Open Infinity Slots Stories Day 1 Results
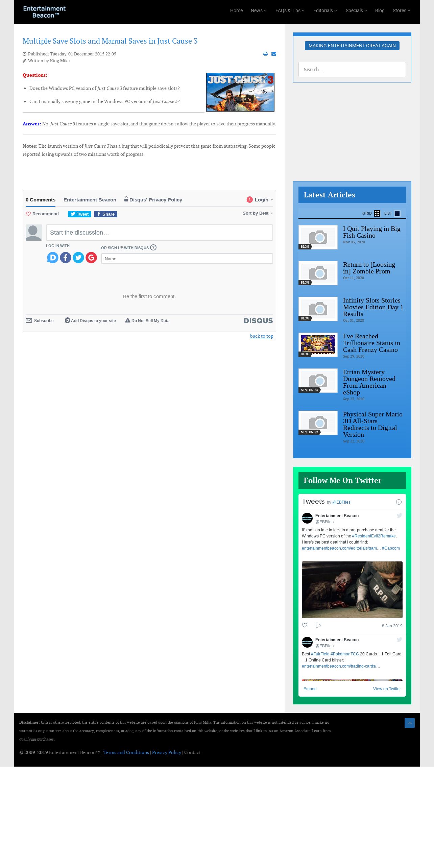 [373, 307]
